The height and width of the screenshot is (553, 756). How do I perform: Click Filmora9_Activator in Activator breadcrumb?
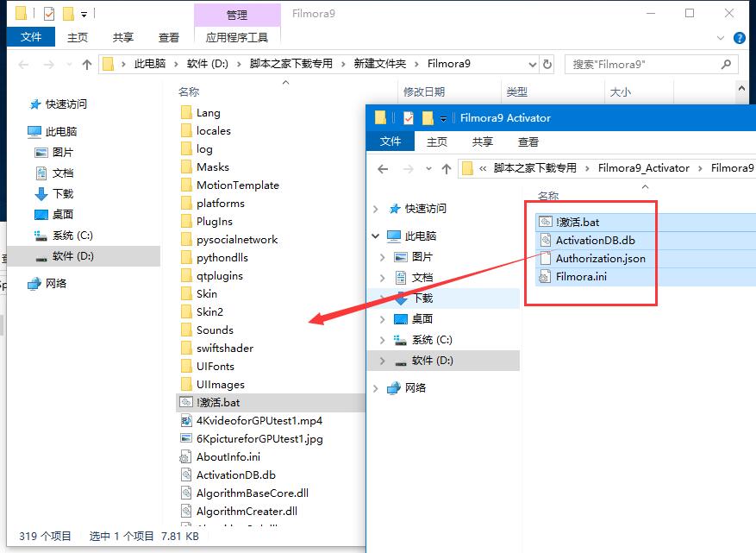[644, 168]
